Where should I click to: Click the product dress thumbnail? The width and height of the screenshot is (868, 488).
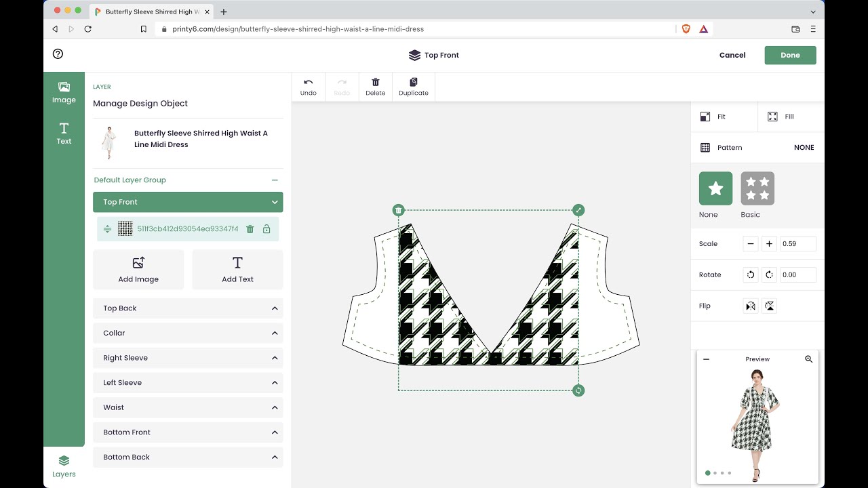[108, 142]
